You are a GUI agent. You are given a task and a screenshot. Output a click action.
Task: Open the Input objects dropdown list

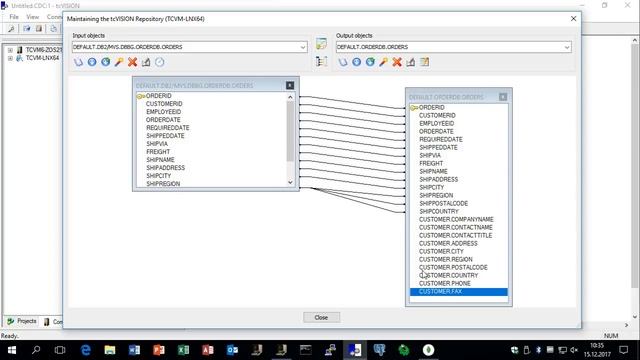(x=303, y=47)
